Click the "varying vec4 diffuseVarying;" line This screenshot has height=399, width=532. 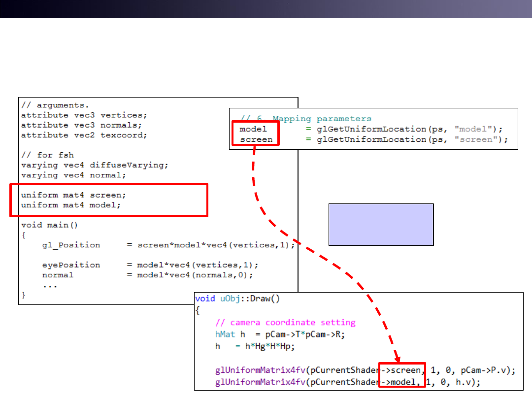click(x=91, y=165)
